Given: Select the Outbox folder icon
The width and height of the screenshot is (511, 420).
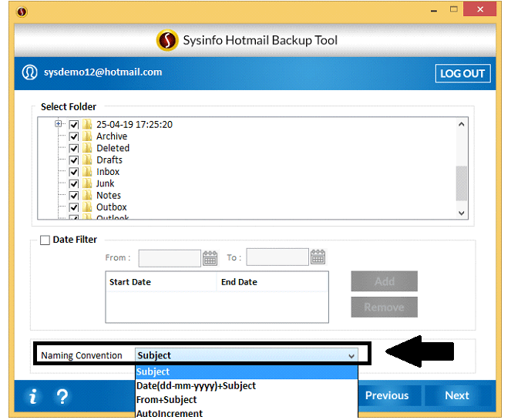Looking at the screenshot, I should point(87,207).
